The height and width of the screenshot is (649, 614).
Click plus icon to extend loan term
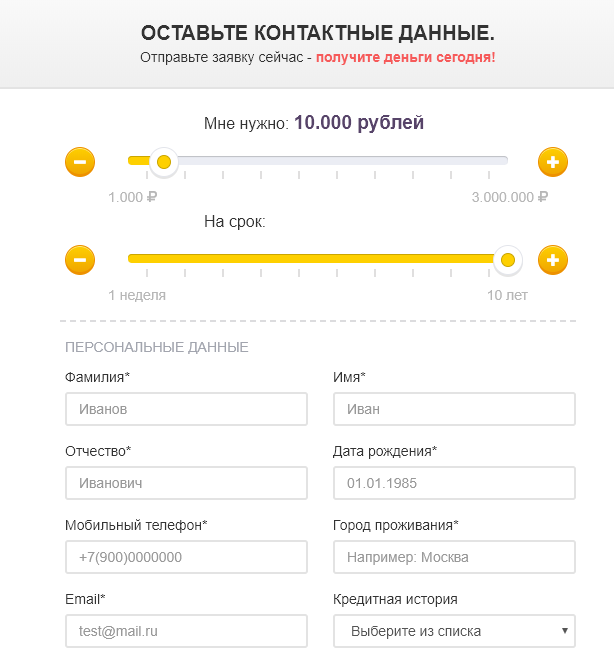click(x=553, y=260)
